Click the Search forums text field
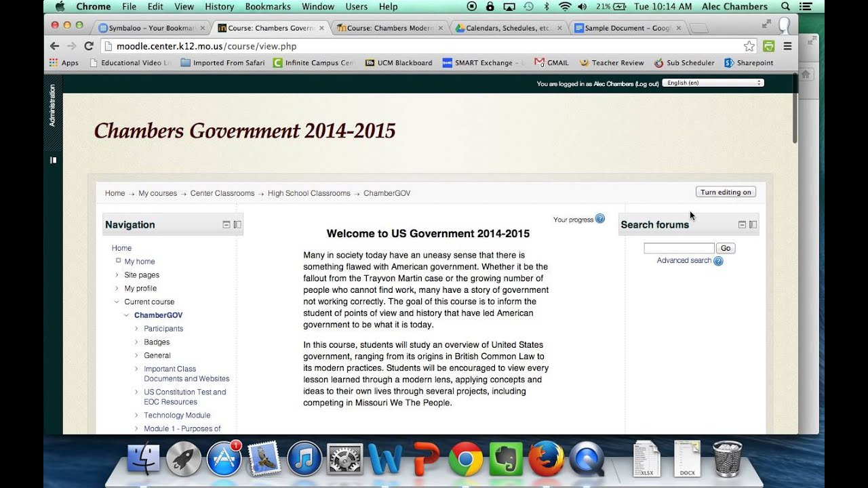Image resolution: width=868 pixels, height=488 pixels. pyautogui.click(x=679, y=248)
